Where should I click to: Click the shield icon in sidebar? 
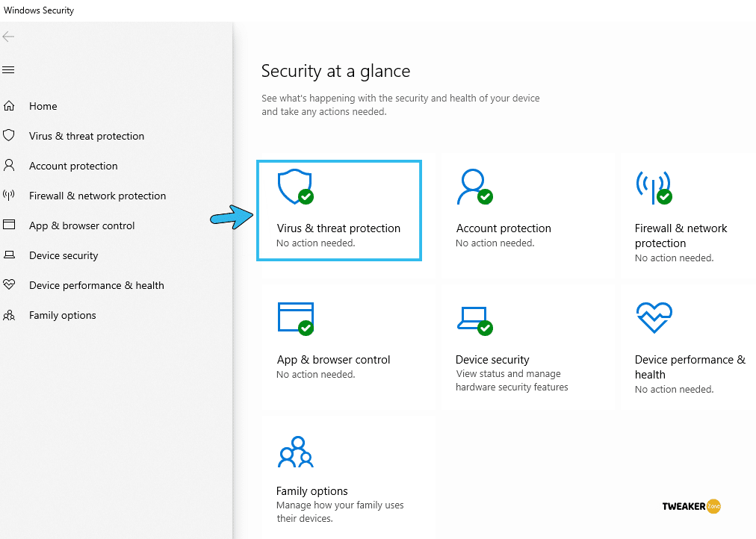(x=9, y=135)
